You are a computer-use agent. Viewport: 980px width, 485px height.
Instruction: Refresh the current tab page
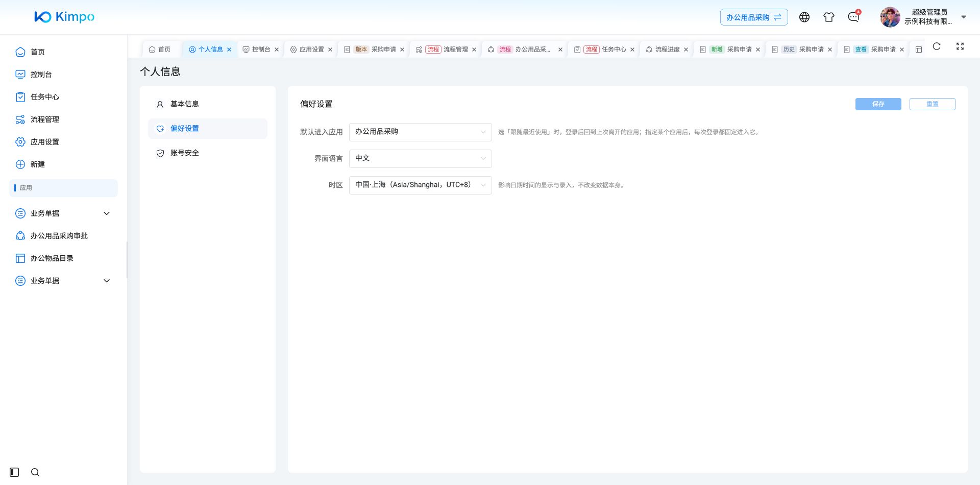click(937, 46)
